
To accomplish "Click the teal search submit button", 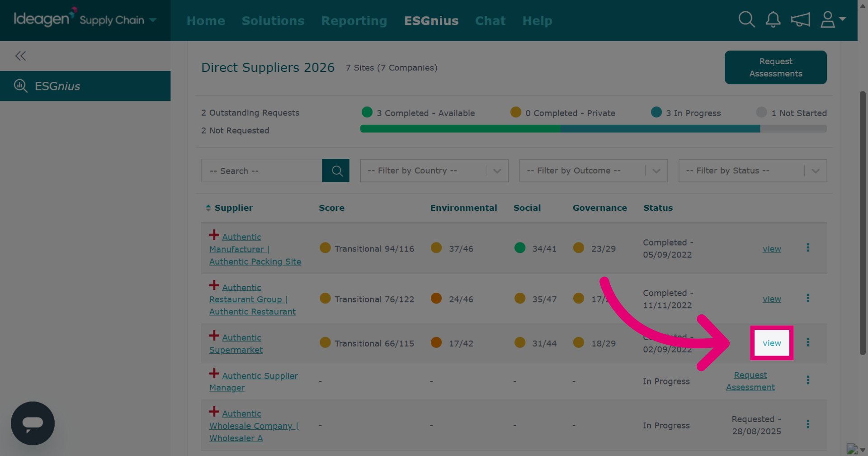I will click(x=336, y=171).
